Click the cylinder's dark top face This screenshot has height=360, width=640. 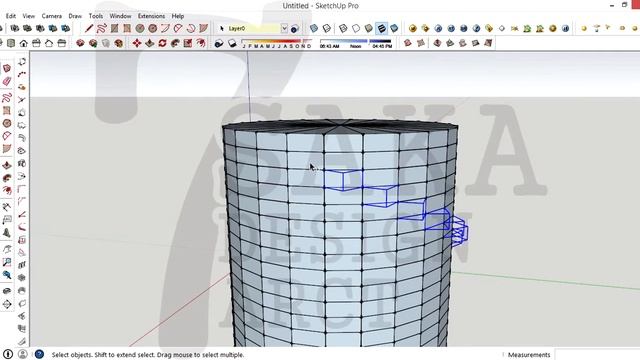point(340,126)
